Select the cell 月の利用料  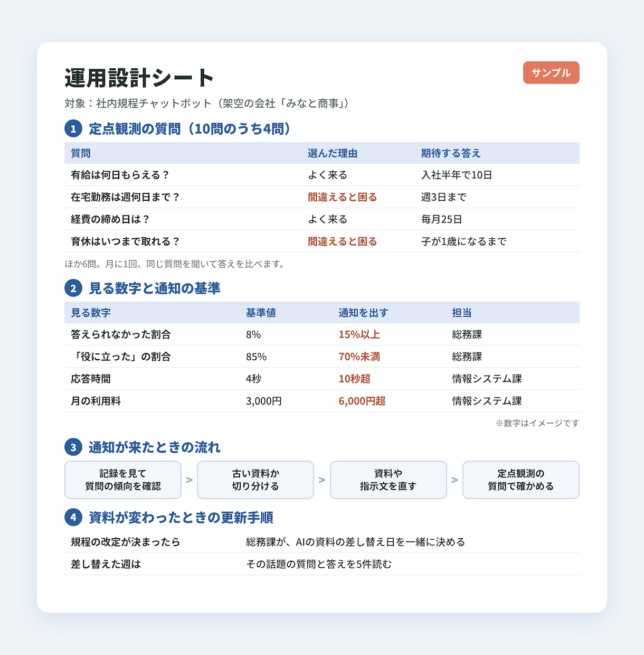(96, 401)
